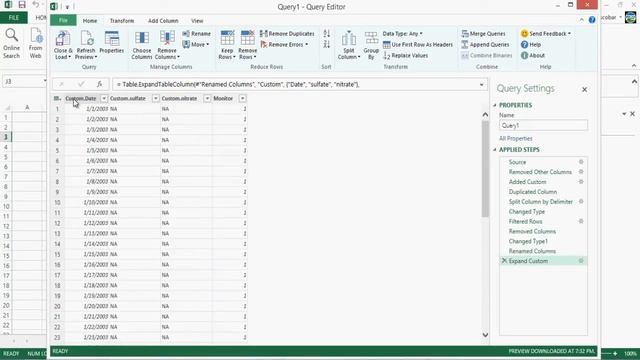Click the Refresh Preview icon

pyautogui.click(x=86, y=38)
